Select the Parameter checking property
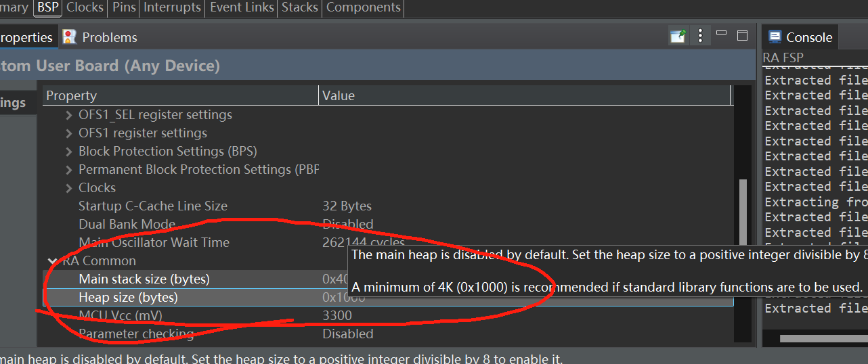The image size is (868, 364). [136, 334]
